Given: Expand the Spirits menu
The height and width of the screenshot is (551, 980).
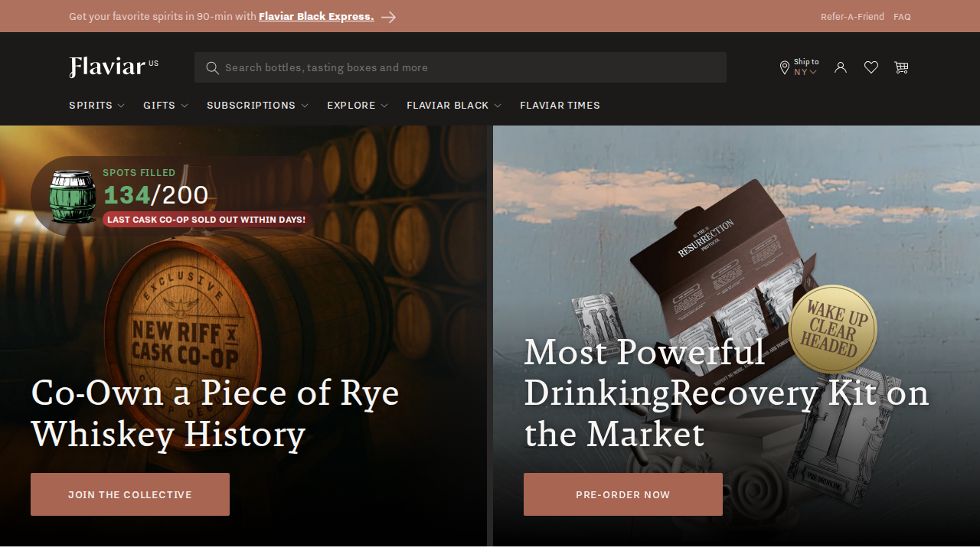Looking at the screenshot, I should coord(96,106).
